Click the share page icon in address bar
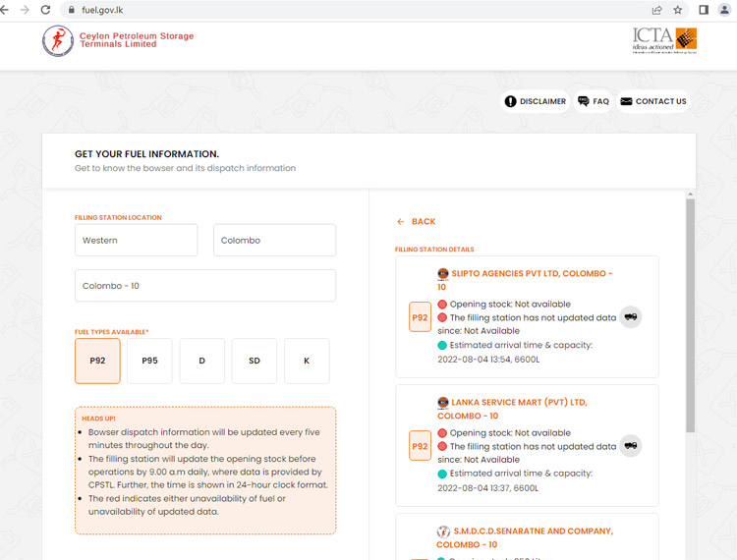 tap(657, 10)
